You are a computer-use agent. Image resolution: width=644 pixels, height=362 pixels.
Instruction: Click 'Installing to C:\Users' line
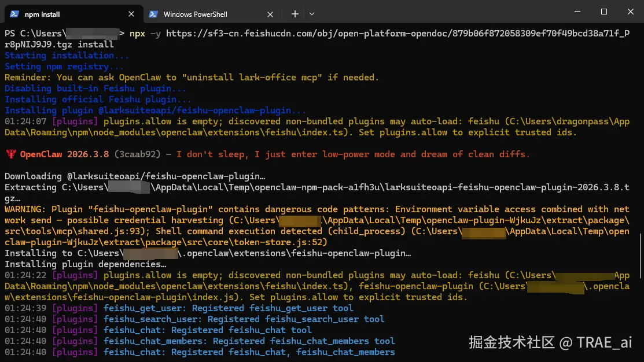208,253
